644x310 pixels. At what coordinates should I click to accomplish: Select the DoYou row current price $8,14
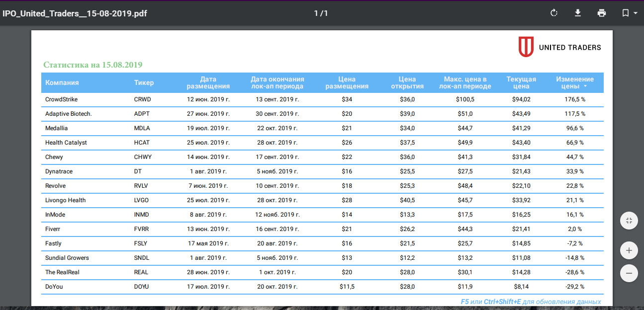point(521,287)
